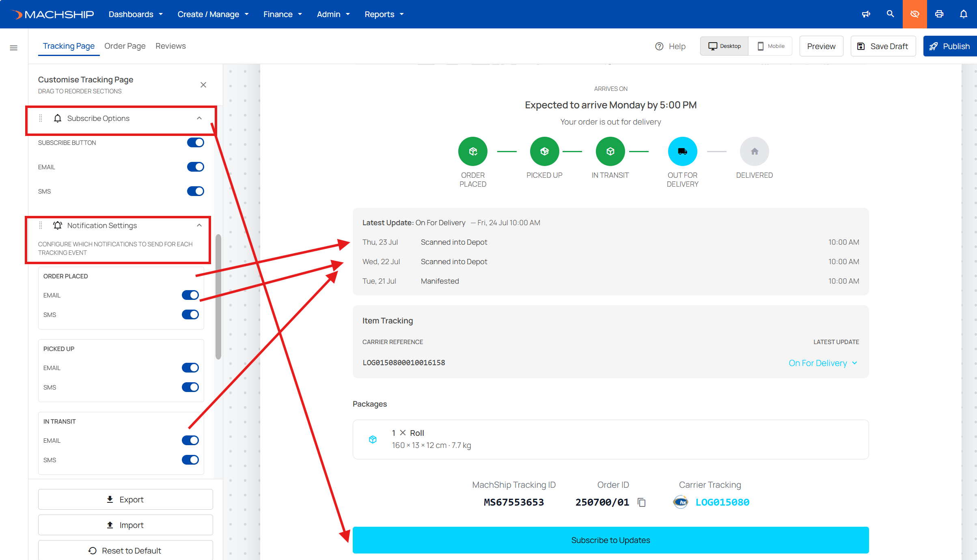Disable SMS for In Transit

(190, 460)
